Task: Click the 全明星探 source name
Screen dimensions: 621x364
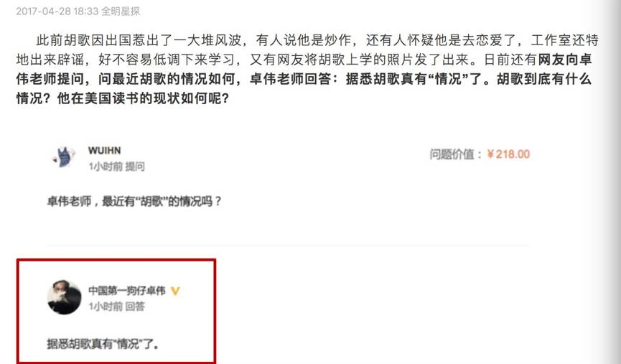Action: [x=121, y=11]
